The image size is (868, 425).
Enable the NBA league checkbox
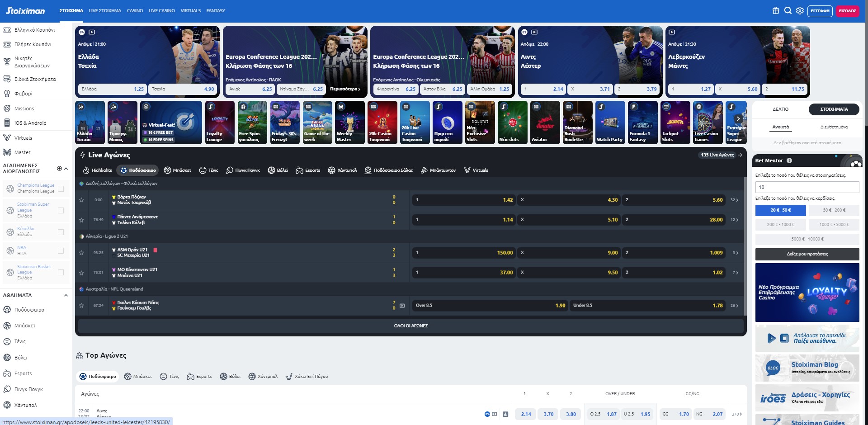point(61,250)
